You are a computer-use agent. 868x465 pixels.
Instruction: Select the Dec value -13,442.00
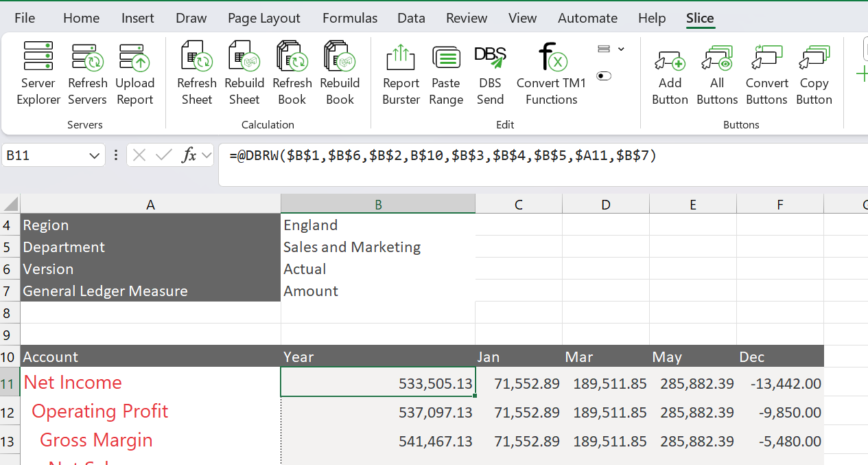780,383
